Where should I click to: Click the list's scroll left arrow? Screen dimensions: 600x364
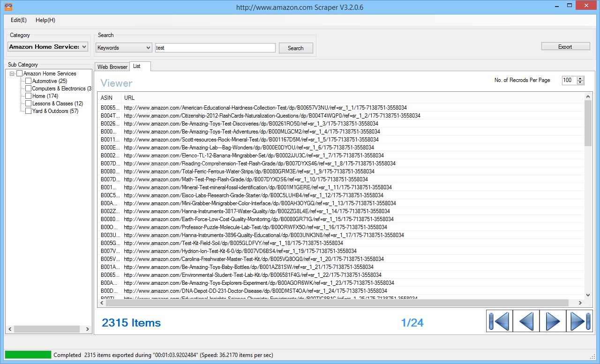click(x=102, y=303)
